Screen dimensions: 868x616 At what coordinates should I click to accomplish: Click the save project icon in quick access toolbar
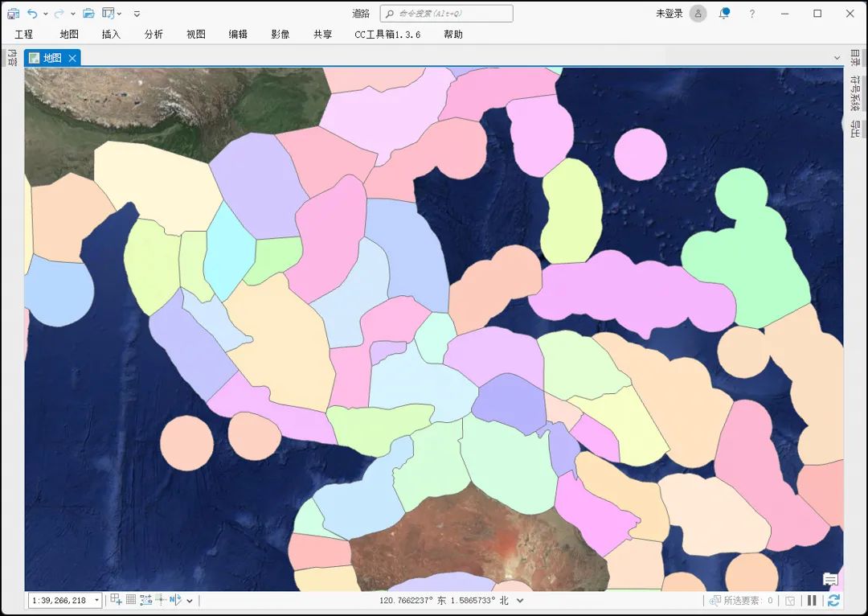click(14, 14)
